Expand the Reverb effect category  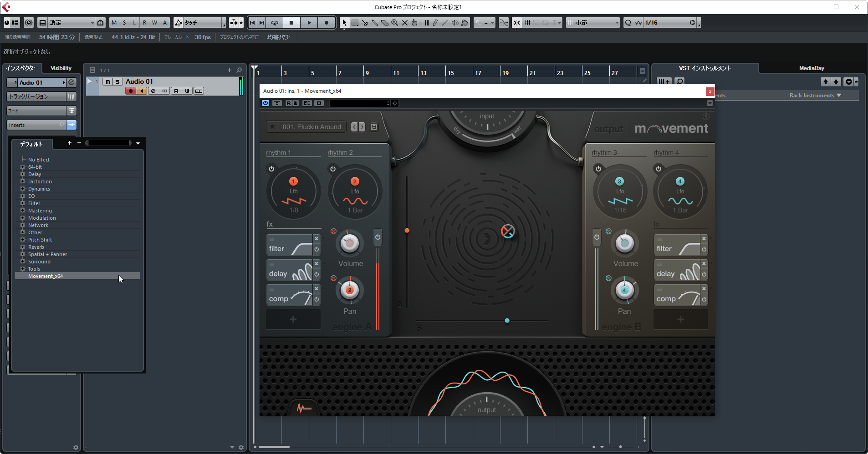click(22, 247)
